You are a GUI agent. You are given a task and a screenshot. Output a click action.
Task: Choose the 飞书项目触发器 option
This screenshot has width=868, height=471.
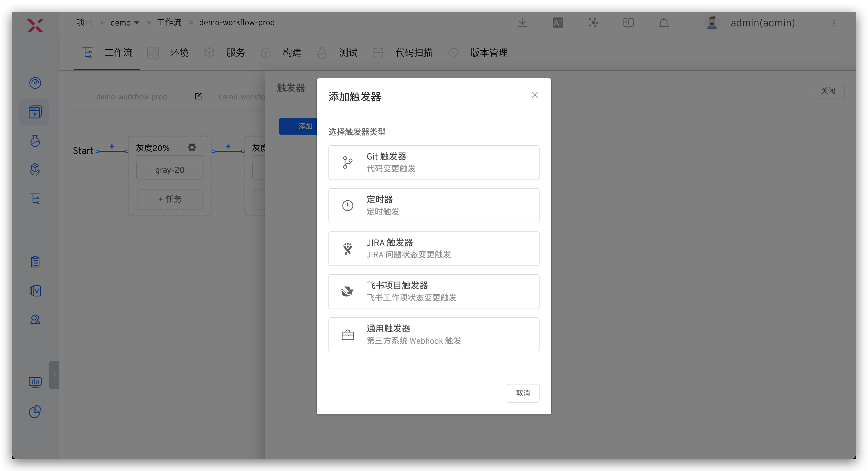click(x=434, y=292)
